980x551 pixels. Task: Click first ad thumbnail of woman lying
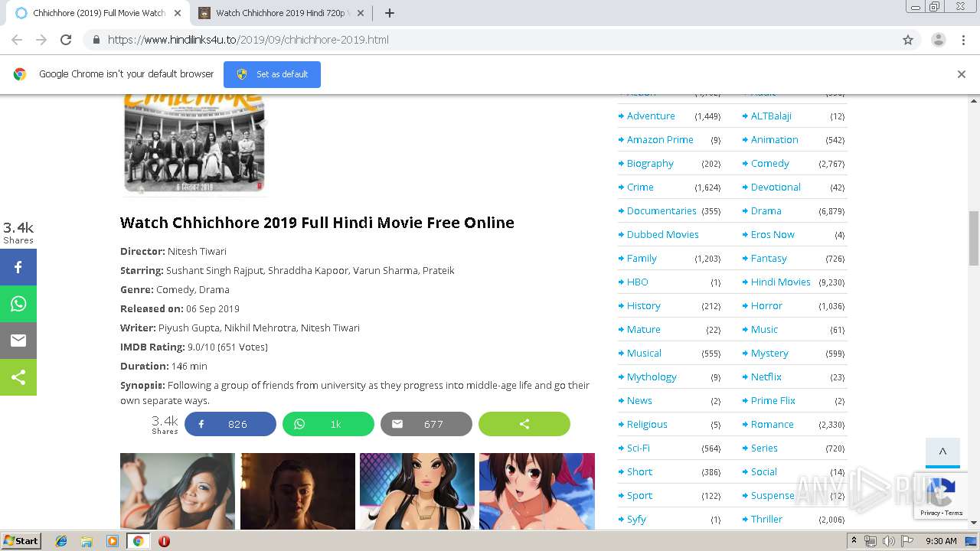click(x=178, y=491)
